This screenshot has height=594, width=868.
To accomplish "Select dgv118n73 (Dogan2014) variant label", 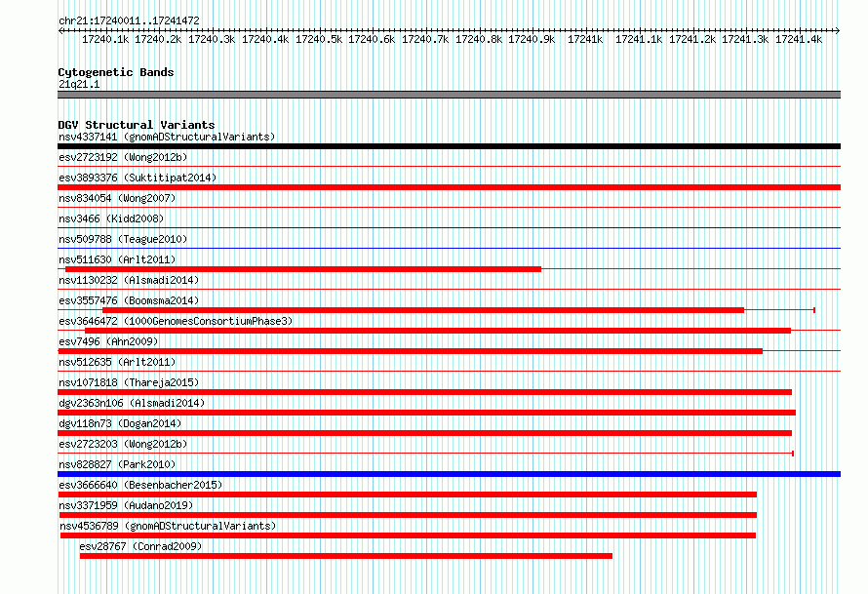I will (120, 423).
